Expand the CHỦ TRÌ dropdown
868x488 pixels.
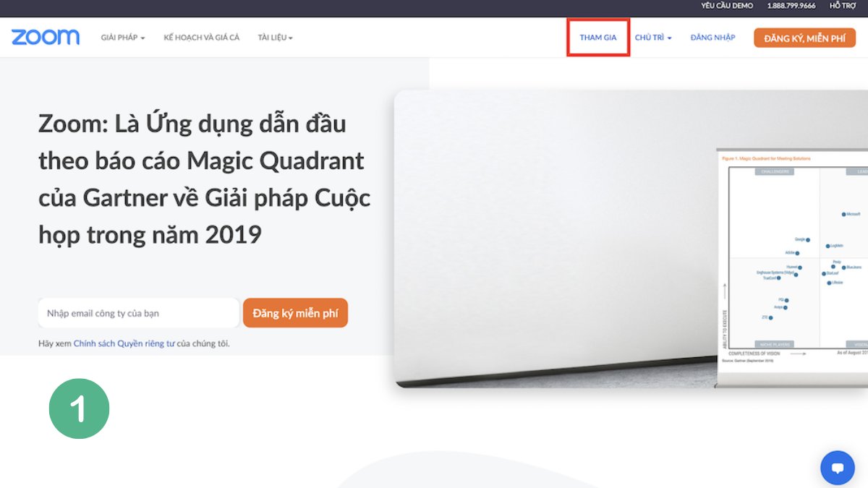(653, 38)
